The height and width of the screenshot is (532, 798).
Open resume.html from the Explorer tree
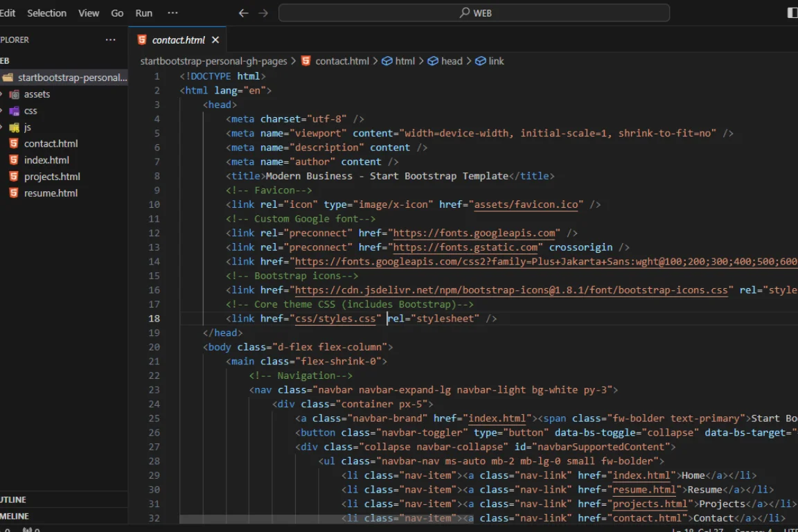pyautogui.click(x=51, y=193)
